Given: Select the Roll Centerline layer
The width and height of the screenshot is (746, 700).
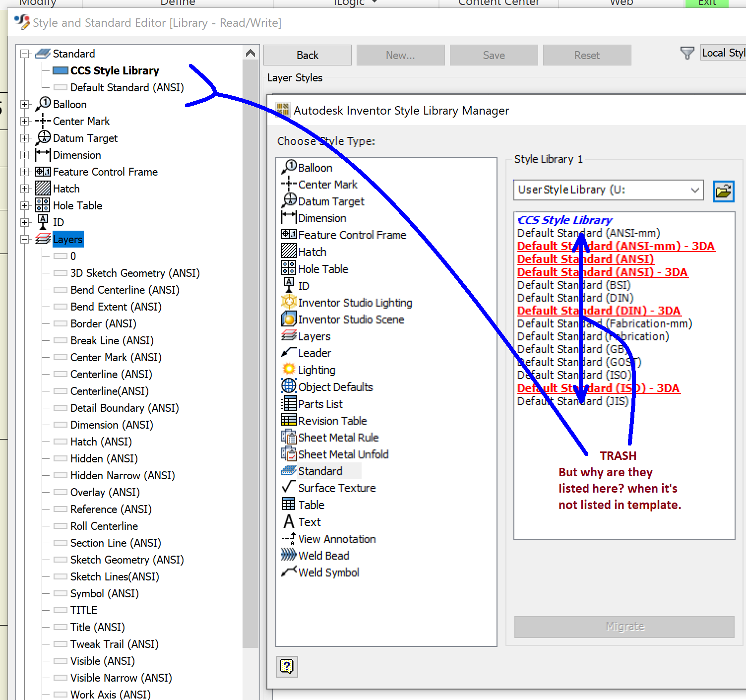Looking at the screenshot, I should click(x=104, y=526).
